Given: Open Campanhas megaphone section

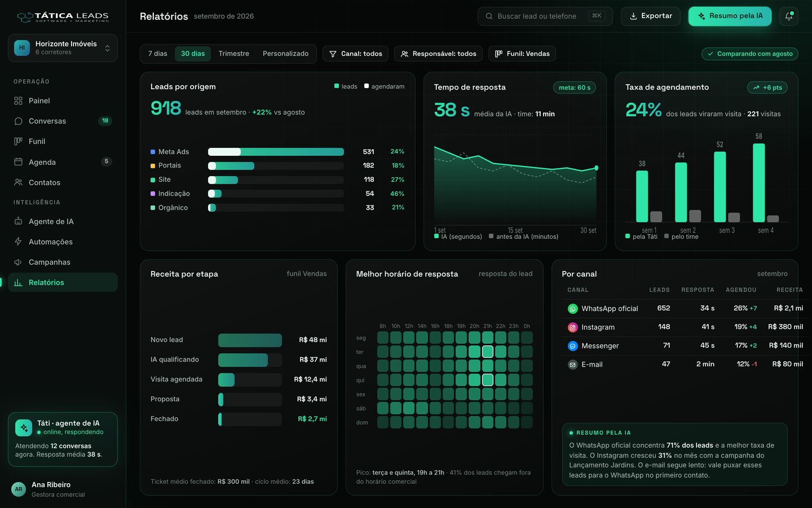Looking at the screenshot, I should [x=63, y=262].
